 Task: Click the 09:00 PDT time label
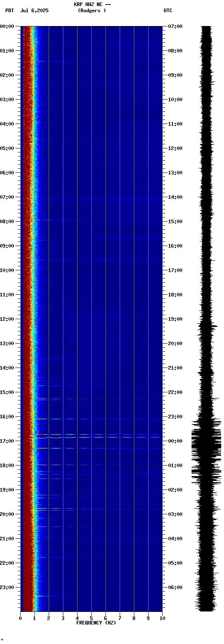7,246
